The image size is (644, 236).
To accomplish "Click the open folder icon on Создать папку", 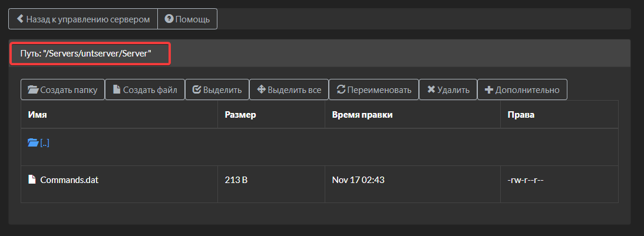I will click(33, 89).
